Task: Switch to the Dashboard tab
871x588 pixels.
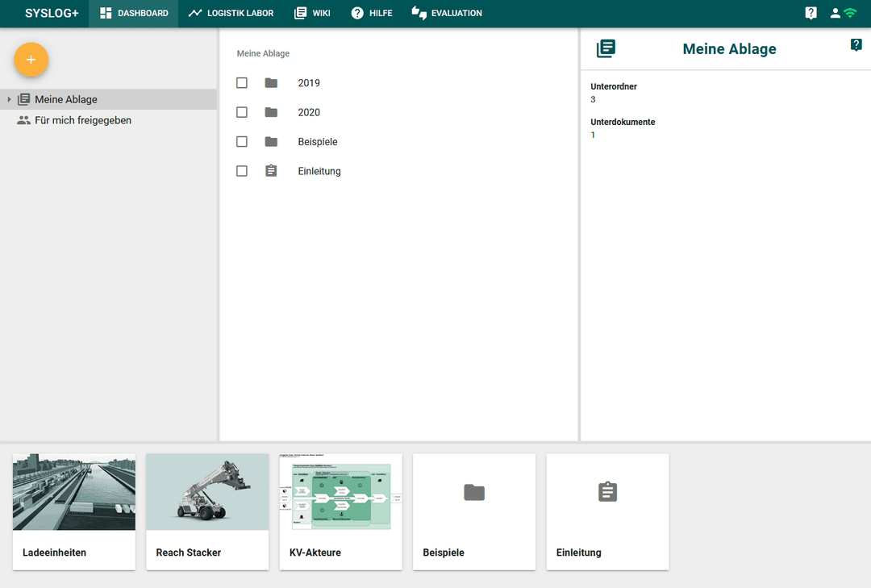Action: pyautogui.click(x=133, y=13)
